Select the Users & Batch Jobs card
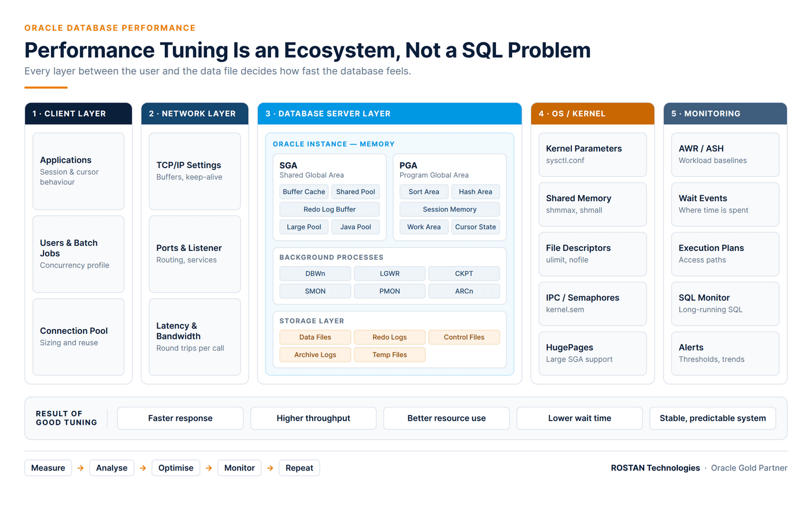 coord(78,254)
